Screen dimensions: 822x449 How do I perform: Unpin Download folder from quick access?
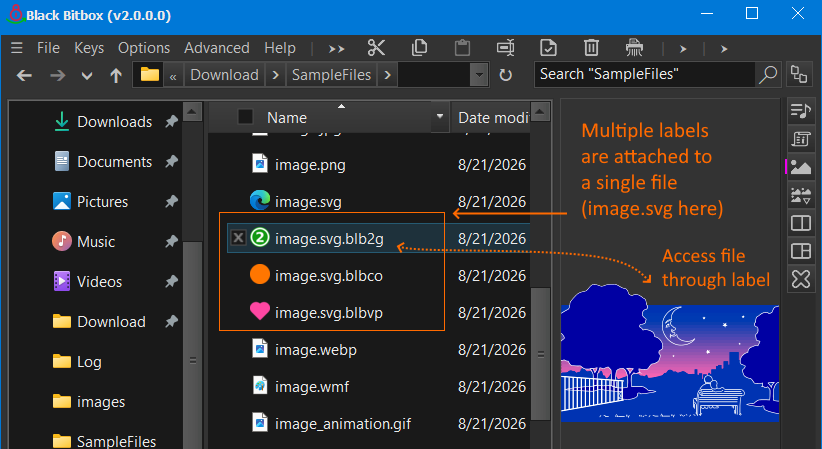[171, 322]
